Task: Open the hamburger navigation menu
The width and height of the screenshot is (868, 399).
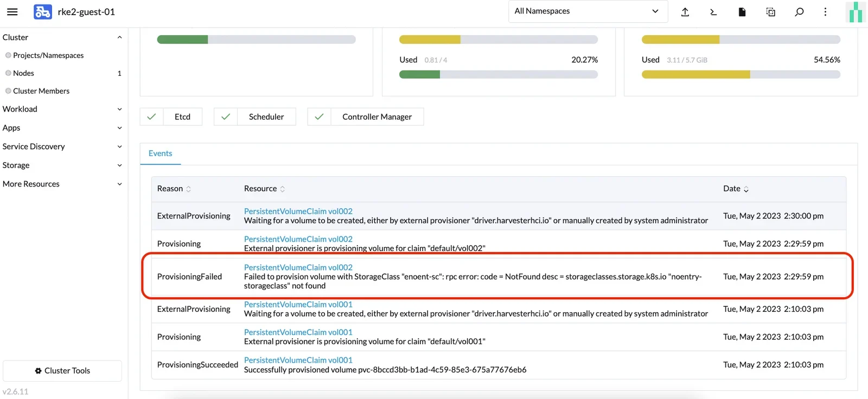Action: [x=12, y=11]
